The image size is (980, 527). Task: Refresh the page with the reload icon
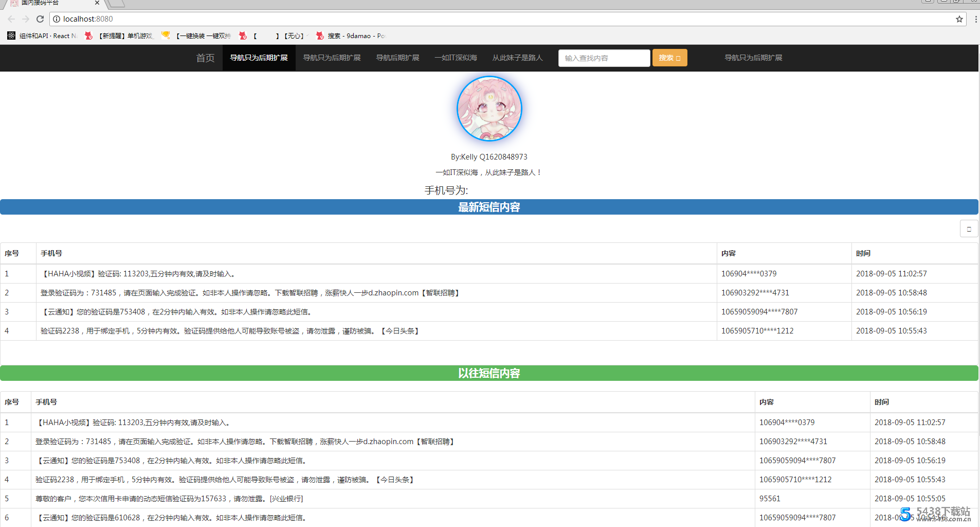(40, 19)
